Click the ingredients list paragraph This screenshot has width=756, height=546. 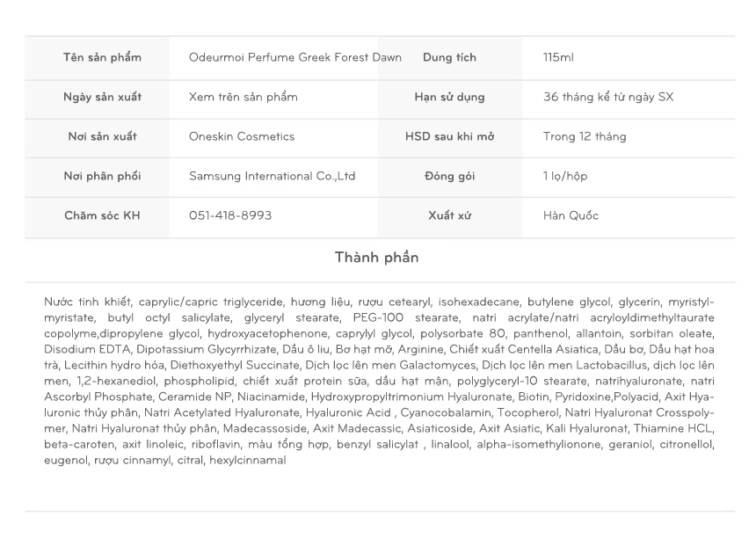[379, 381]
